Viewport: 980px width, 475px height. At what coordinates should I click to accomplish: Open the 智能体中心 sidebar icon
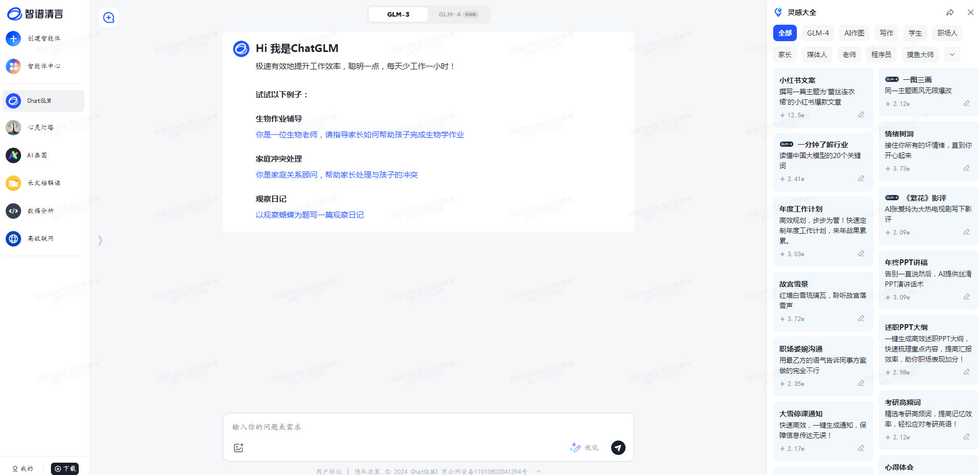[13, 66]
